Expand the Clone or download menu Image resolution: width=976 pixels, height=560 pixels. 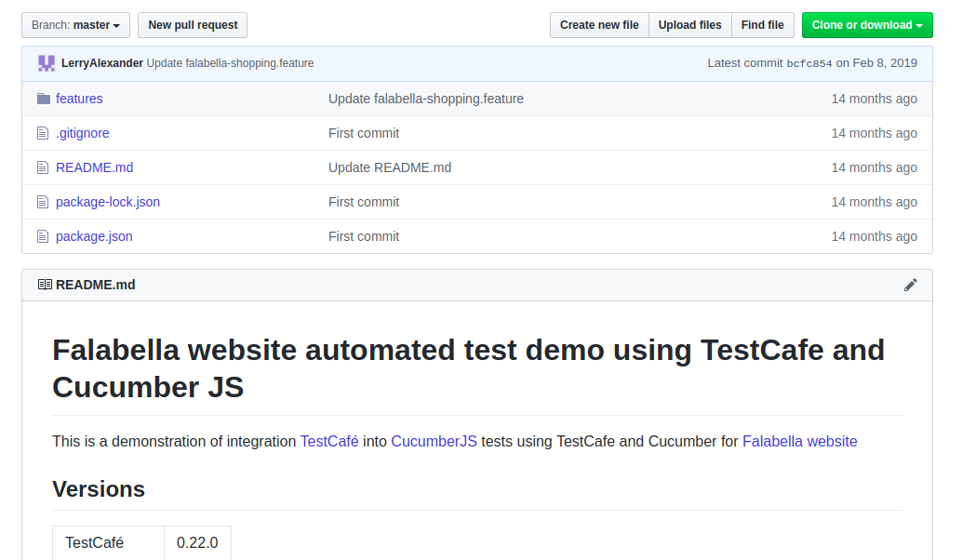tap(867, 25)
